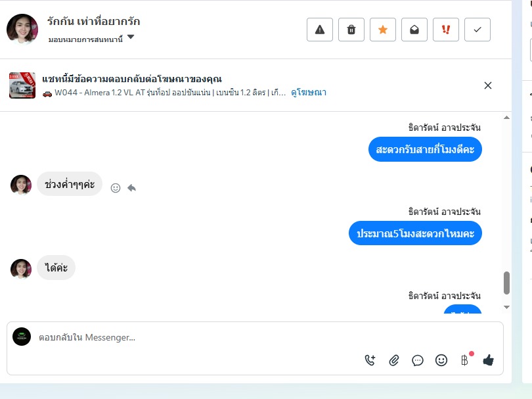Open assign this conversation dropdown

[91, 39]
